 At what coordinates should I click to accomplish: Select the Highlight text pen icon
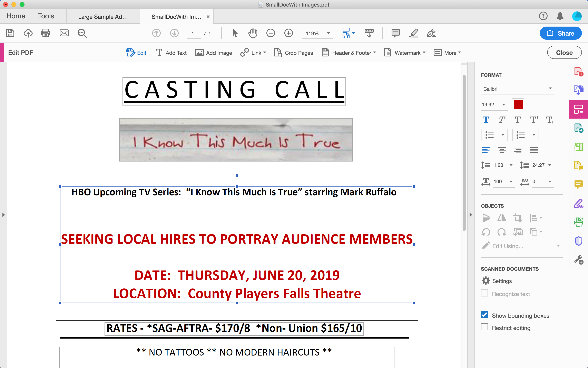click(x=414, y=33)
